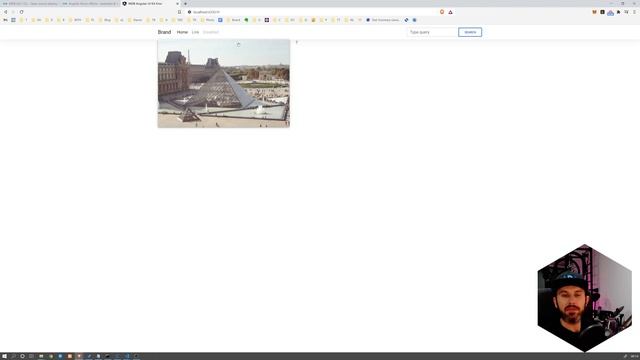
Task: Open the browser main menu icon
Action: coord(634,12)
